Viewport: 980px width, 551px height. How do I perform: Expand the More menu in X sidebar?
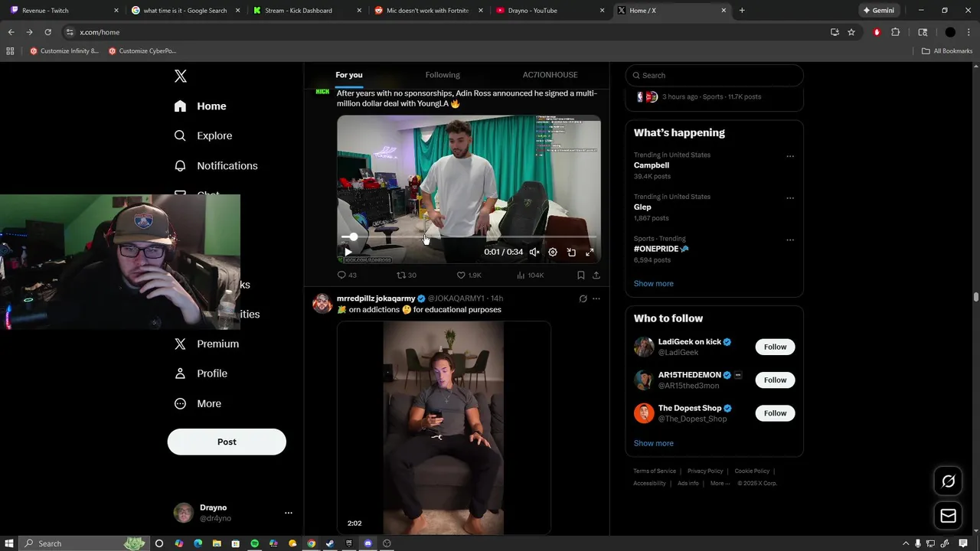coord(198,403)
